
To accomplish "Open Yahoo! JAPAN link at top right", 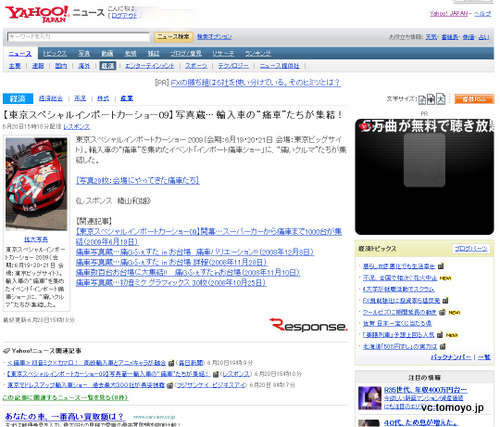I will [449, 13].
